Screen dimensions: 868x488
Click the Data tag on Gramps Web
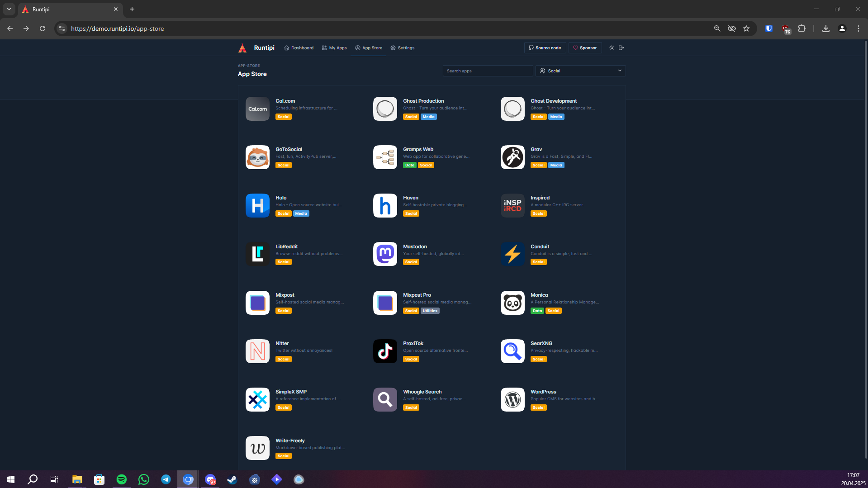(x=409, y=165)
